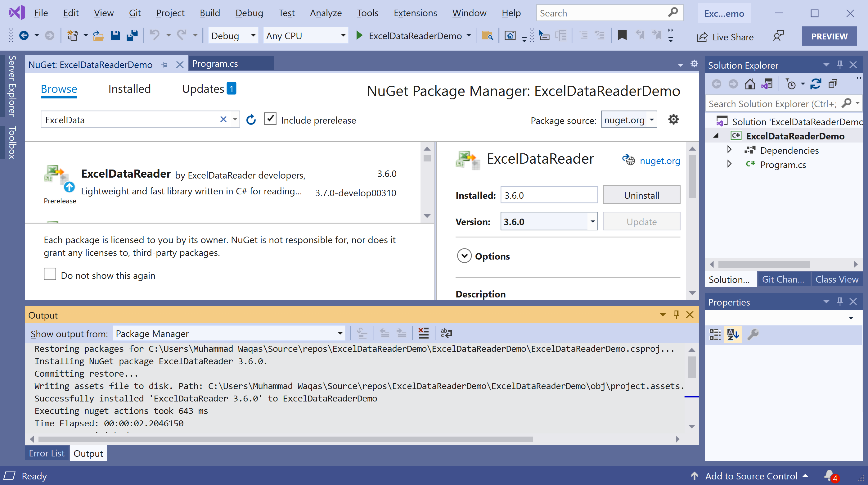The height and width of the screenshot is (485, 868).
Task: Open NuGet package source settings gear
Action: pyautogui.click(x=673, y=120)
